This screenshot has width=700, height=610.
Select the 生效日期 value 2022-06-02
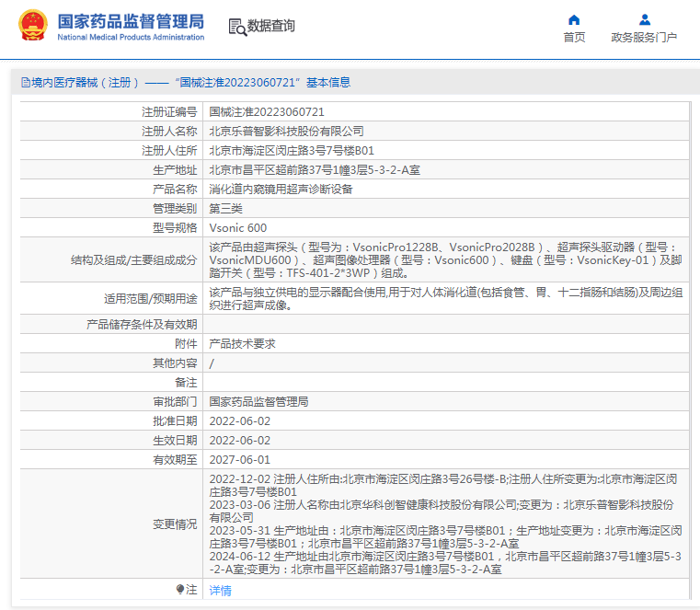coord(240,441)
